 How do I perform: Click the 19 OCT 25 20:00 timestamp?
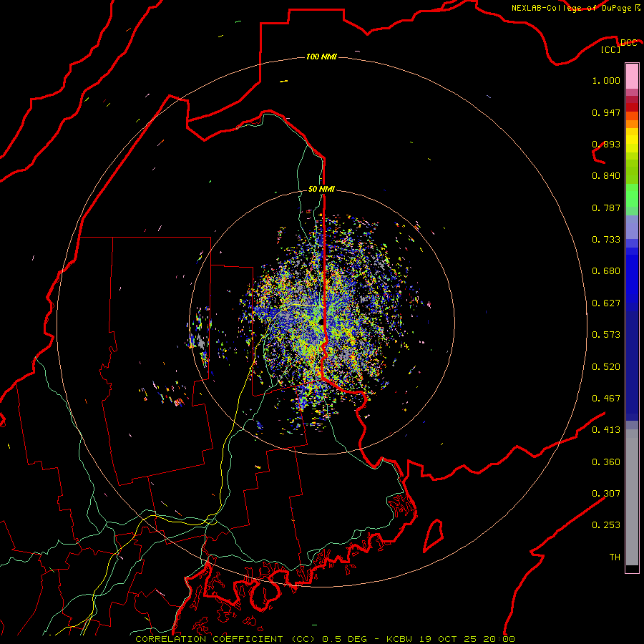coord(467,639)
